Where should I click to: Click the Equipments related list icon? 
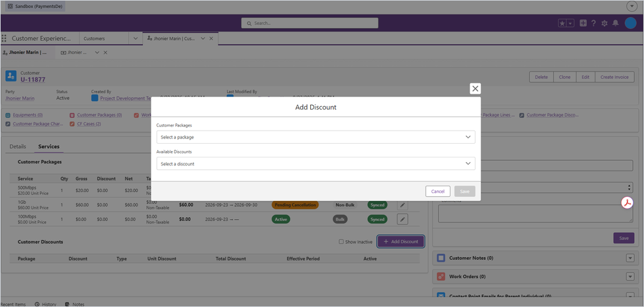pos(8,115)
